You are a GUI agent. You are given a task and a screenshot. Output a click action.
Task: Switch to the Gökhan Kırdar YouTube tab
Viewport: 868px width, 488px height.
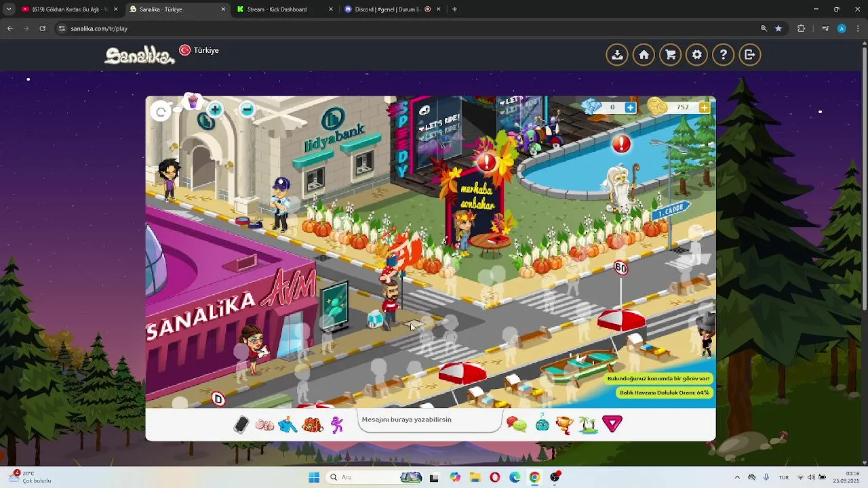(x=69, y=9)
